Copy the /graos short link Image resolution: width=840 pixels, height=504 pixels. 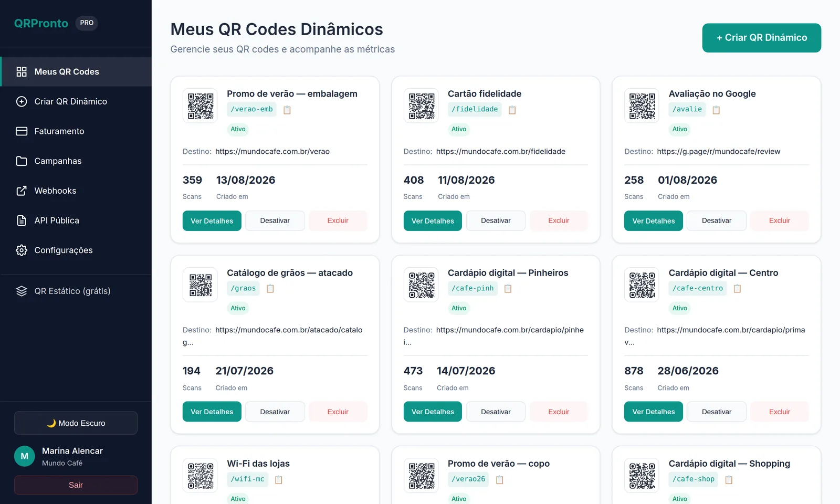point(270,288)
